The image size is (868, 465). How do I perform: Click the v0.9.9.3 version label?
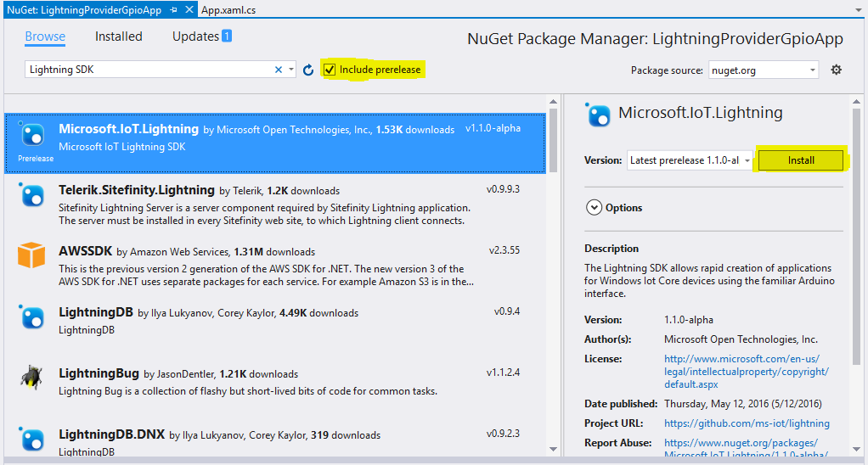503,190
